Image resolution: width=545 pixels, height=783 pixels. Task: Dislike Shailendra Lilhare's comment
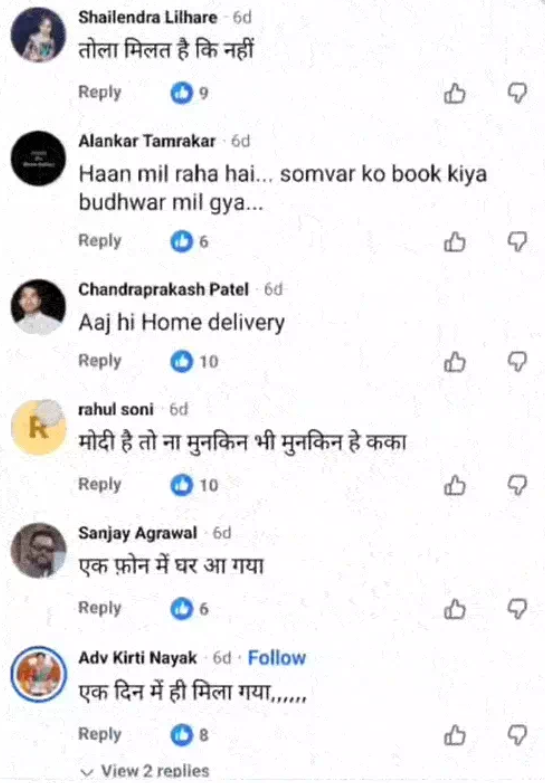coord(518,93)
